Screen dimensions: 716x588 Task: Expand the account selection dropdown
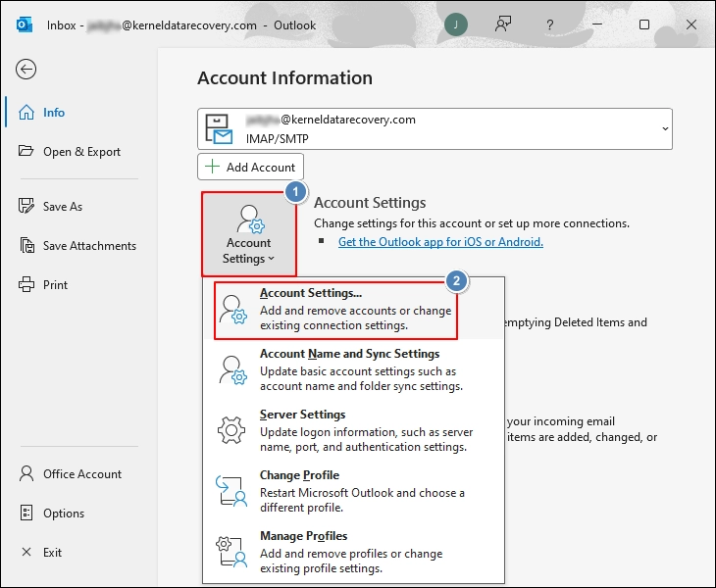click(x=665, y=129)
